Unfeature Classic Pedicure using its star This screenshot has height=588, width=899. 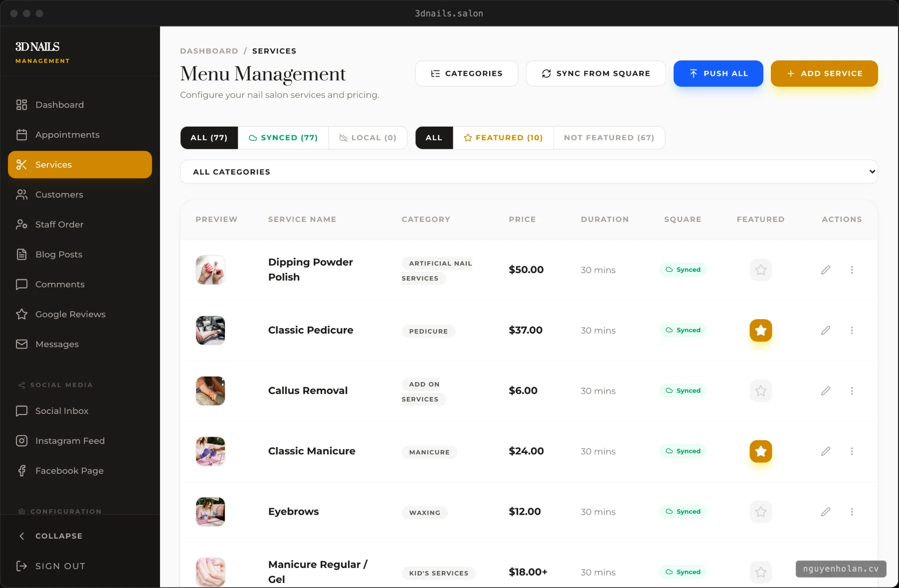[761, 330]
